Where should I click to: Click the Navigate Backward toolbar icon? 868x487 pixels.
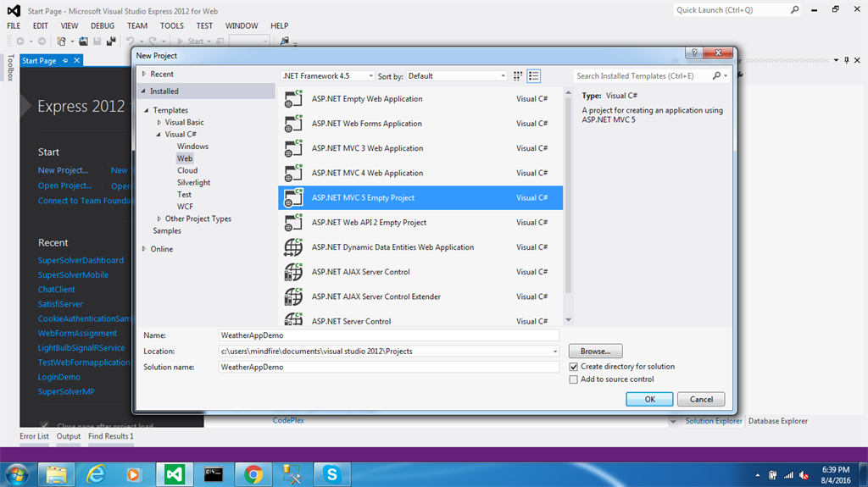click(20, 41)
